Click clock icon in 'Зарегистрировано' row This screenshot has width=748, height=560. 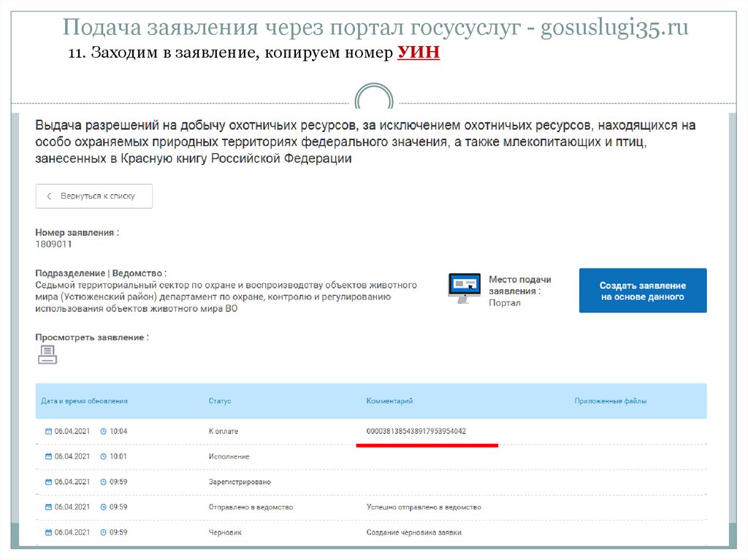pyautogui.click(x=104, y=482)
